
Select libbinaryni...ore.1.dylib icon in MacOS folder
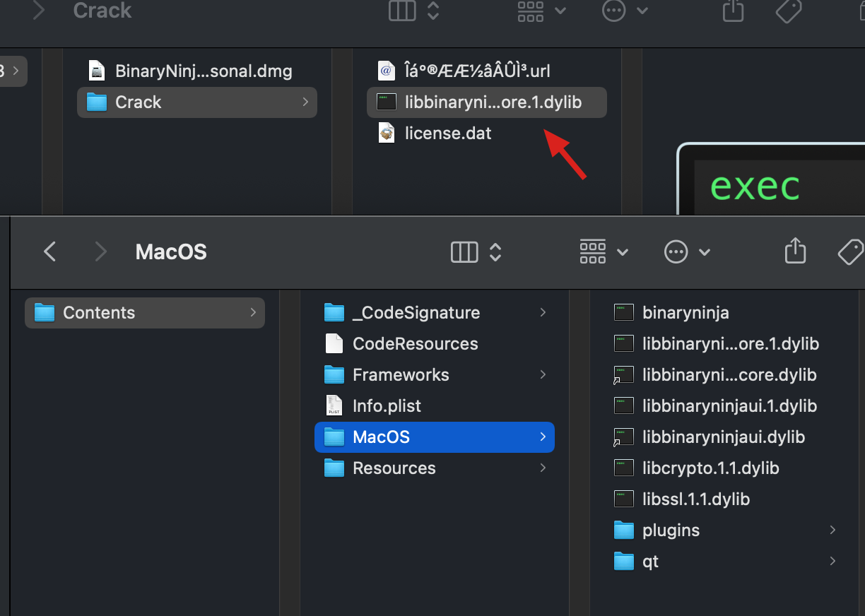(624, 343)
